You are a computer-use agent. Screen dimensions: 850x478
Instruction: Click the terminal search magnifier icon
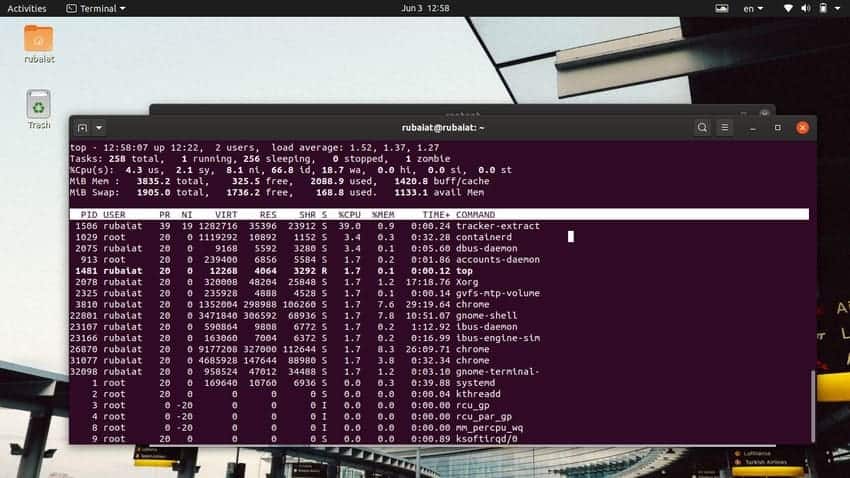[x=702, y=128]
